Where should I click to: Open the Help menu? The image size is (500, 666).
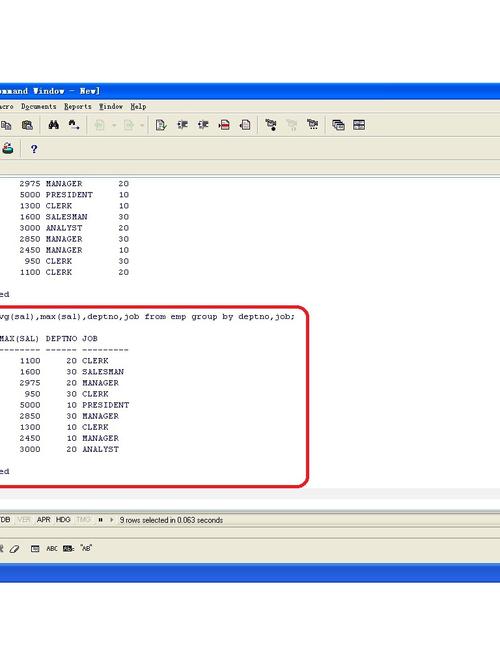click(138, 107)
